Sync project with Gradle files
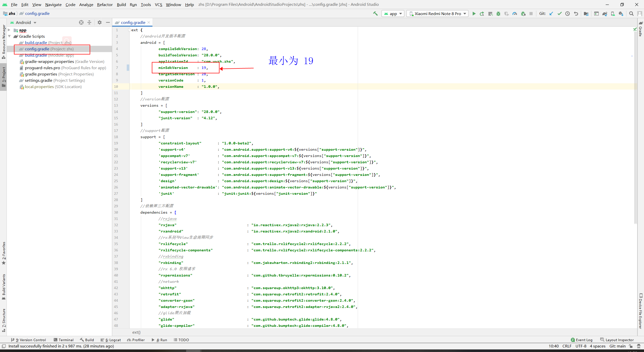The width and height of the screenshot is (644, 352). coord(605,14)
